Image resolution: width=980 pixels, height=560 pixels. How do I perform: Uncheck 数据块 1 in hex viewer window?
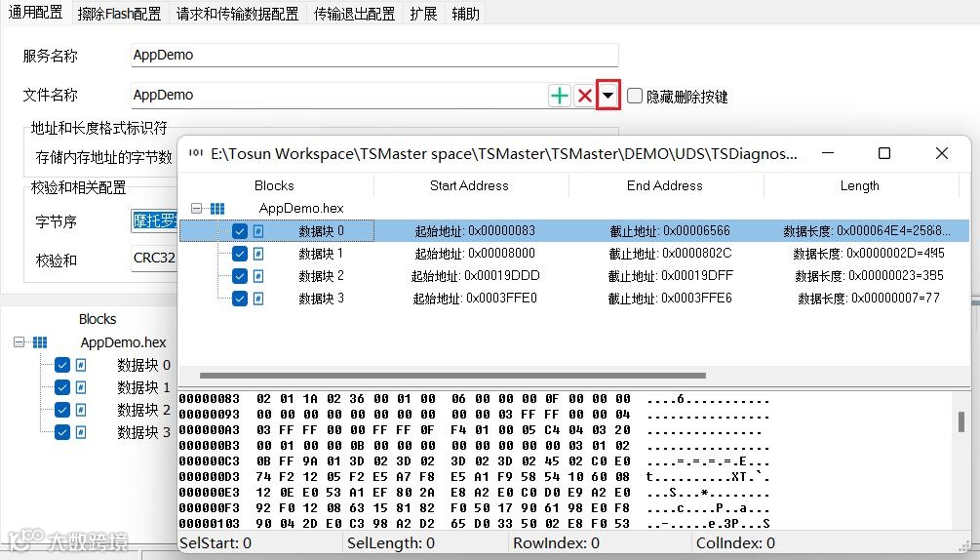(x=239, y=254)
